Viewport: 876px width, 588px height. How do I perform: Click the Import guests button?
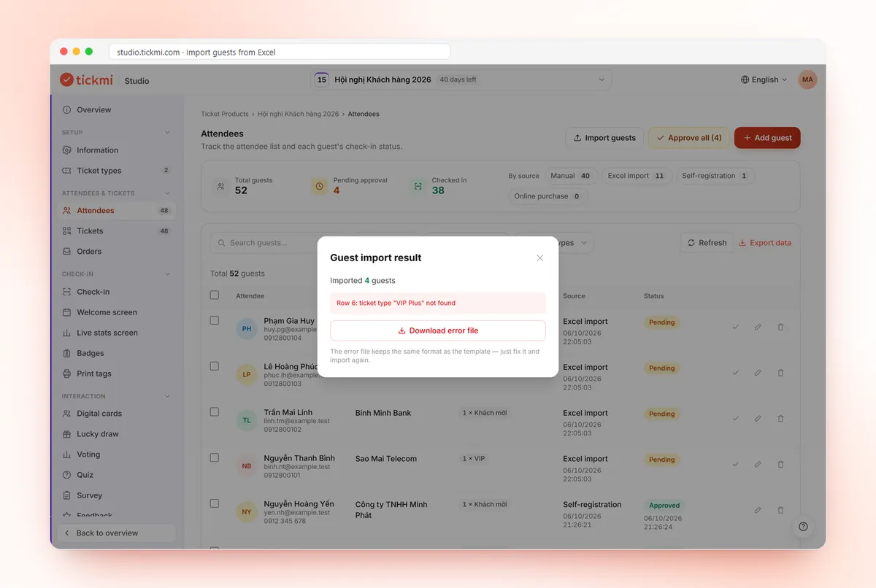(604, 138)
